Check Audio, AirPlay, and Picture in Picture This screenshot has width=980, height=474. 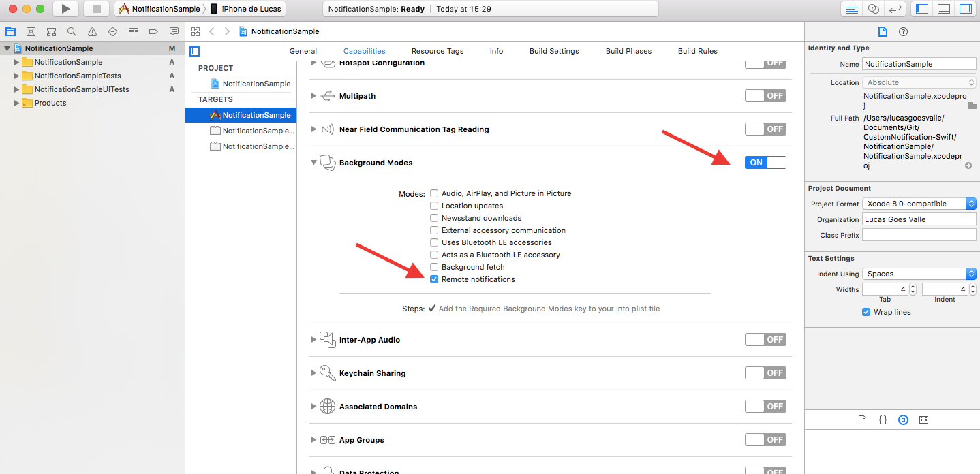434,193
